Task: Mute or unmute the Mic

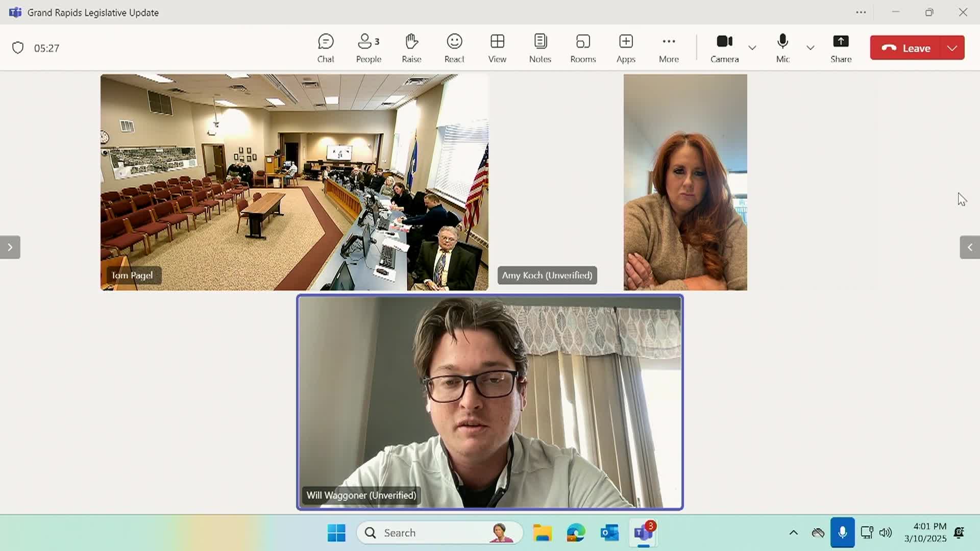Action: point(782,48)
